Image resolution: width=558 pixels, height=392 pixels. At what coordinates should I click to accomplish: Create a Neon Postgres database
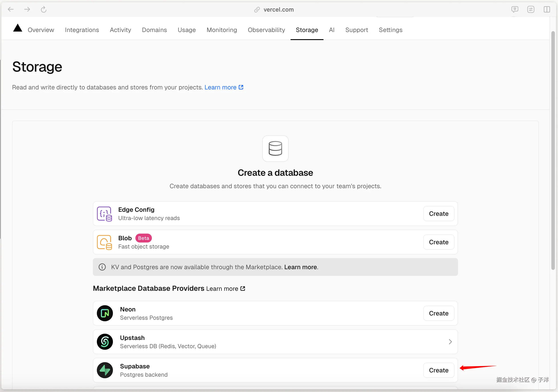[438, 313]
